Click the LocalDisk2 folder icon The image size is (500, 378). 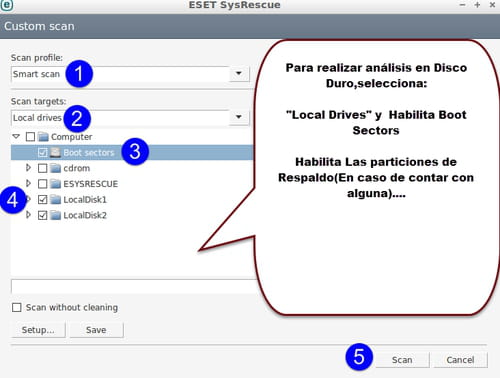(x=55, y=215)
